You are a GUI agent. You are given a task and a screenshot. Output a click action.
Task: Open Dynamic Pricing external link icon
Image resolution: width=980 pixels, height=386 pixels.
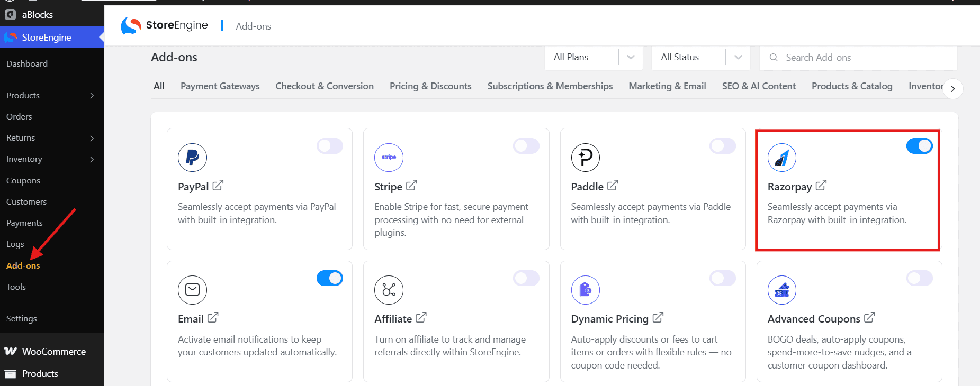pos(658,318)
